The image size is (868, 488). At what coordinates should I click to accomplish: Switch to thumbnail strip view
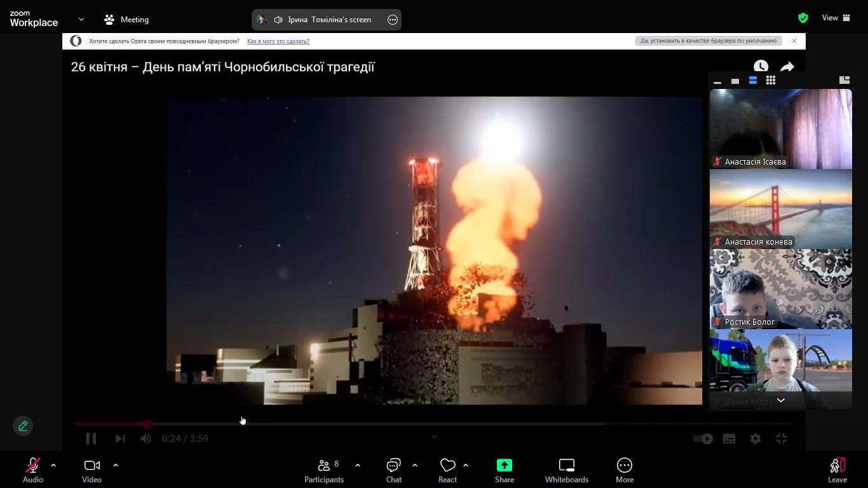753,81
